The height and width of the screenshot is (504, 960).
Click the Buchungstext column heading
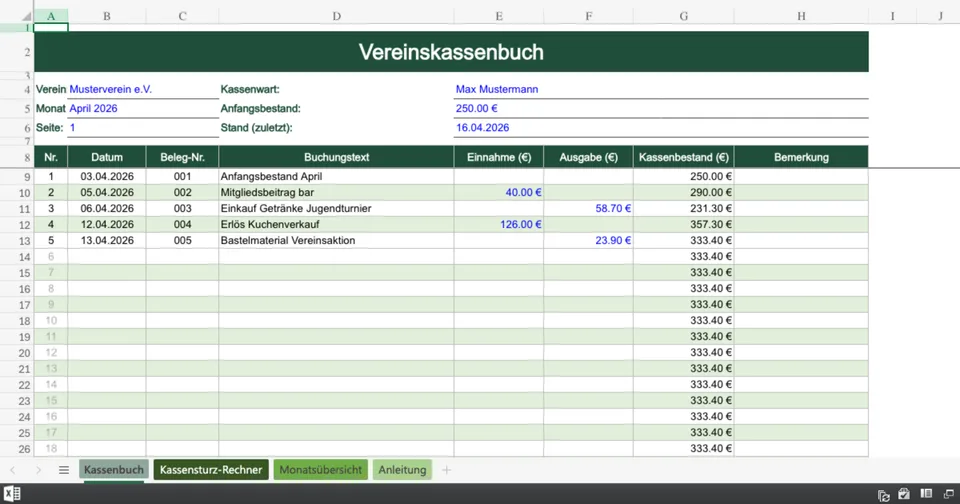pyautogui.click(x=336, y=157)
